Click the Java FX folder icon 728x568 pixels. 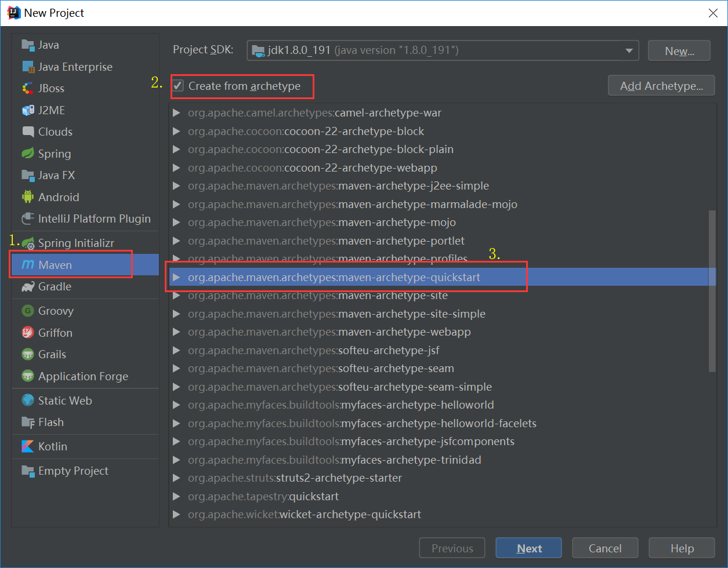tap(28, 175)
